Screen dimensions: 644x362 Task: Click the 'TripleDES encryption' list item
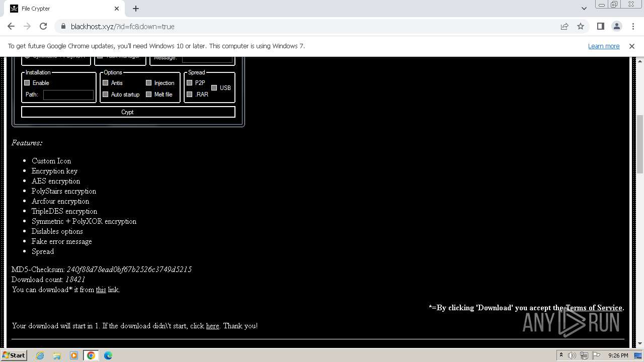tap(64, 211)
